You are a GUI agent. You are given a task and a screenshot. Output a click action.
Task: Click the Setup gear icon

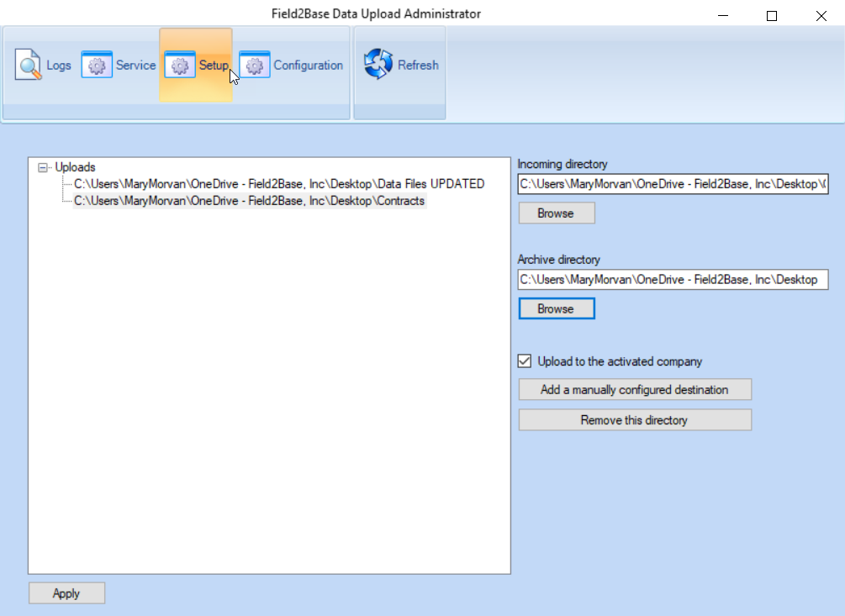click(x=179, y=65)
